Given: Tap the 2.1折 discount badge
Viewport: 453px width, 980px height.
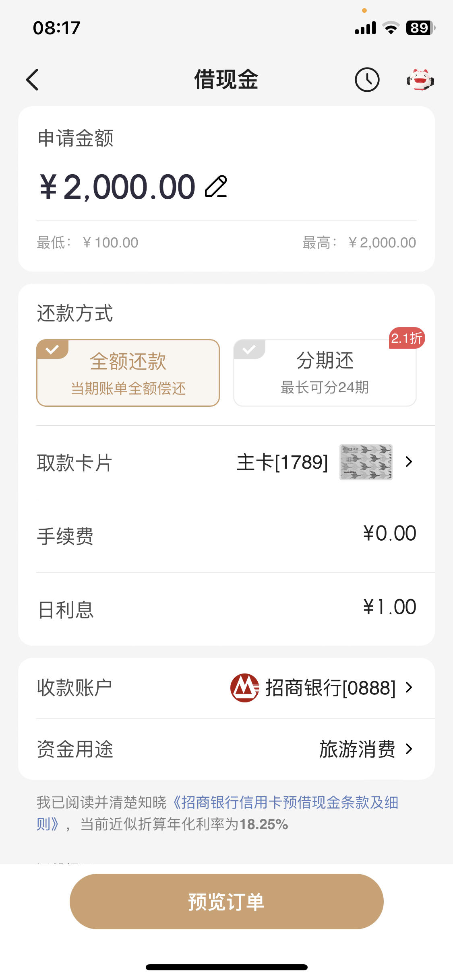Looking at the screenshot, I should click(407, 338).
